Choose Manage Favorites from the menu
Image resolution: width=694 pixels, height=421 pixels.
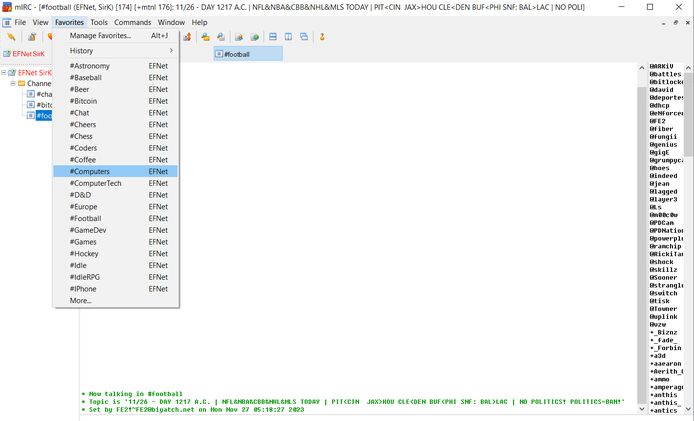click(x=116, y=36)
